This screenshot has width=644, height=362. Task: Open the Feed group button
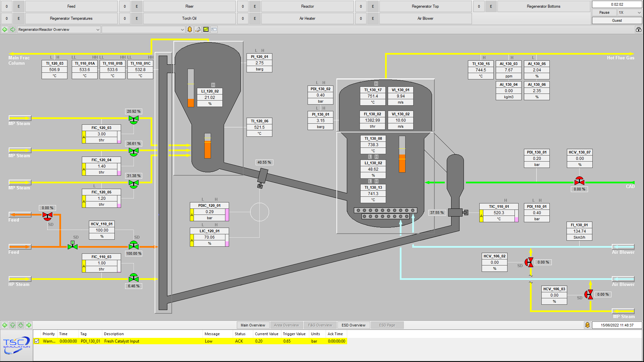click(71, 6)
